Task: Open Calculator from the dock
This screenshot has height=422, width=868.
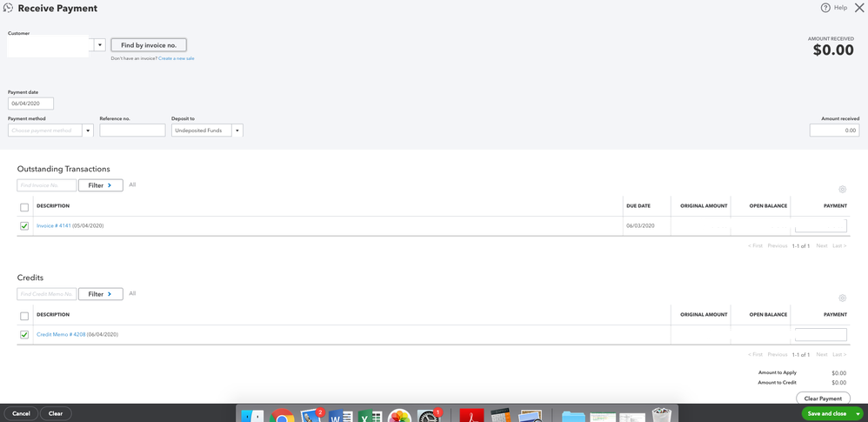Action: click(x=500, y=415)
